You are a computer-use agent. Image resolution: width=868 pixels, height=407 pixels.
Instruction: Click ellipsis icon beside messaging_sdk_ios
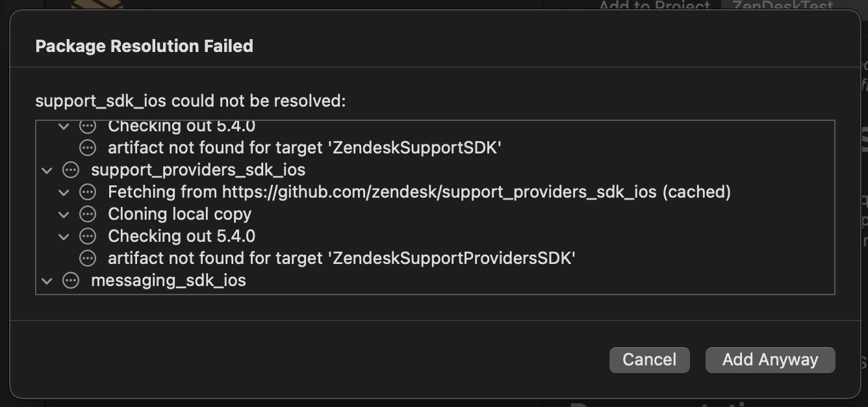pos(70,281)
